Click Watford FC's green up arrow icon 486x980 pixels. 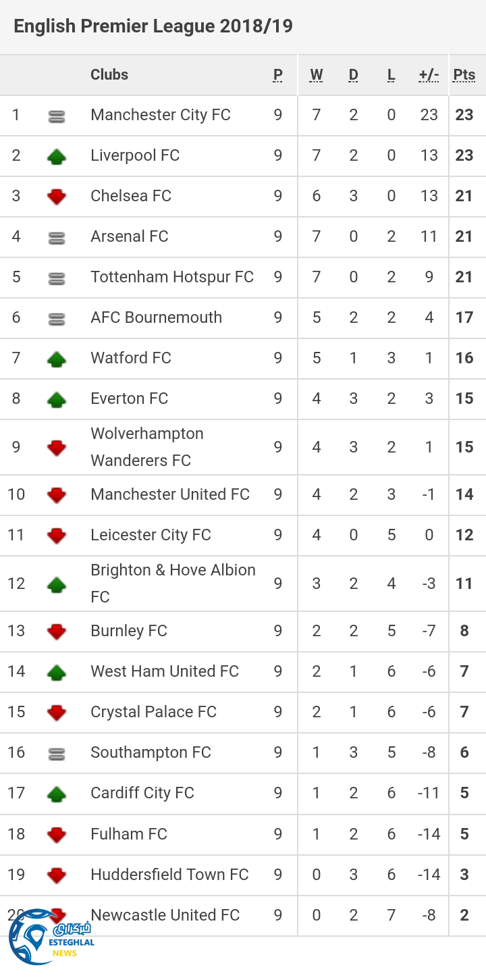[x=57, y=359]
